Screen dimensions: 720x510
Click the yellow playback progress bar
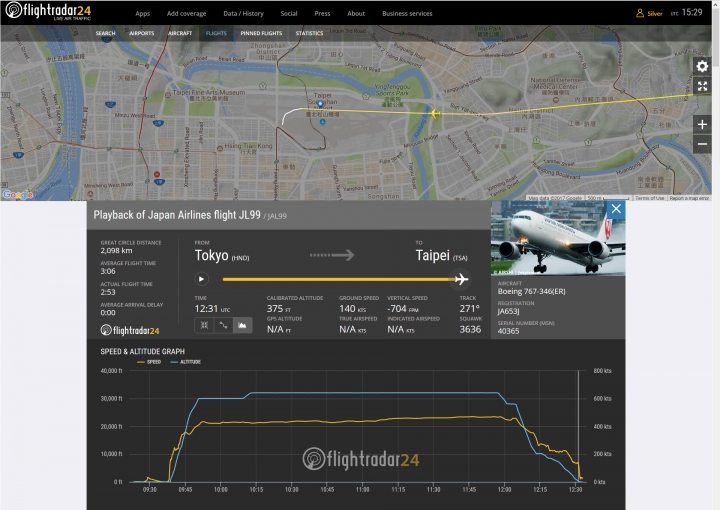338,279
